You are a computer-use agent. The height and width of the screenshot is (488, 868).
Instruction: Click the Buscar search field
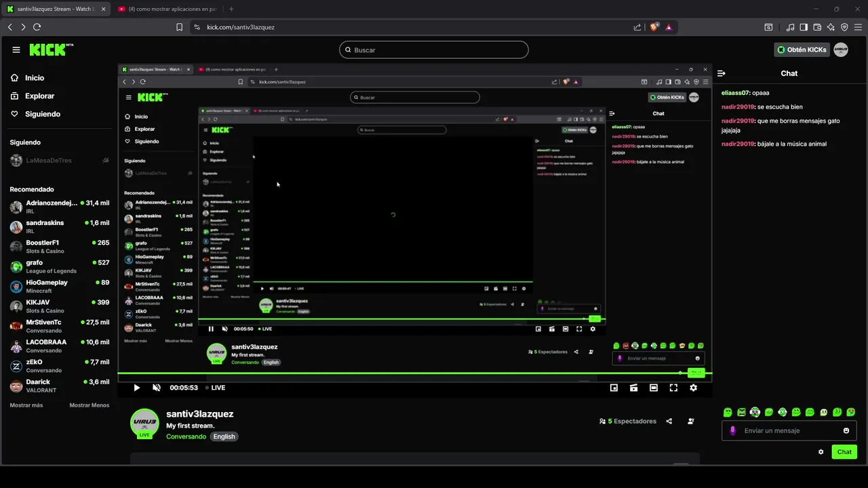coord(434,49)
